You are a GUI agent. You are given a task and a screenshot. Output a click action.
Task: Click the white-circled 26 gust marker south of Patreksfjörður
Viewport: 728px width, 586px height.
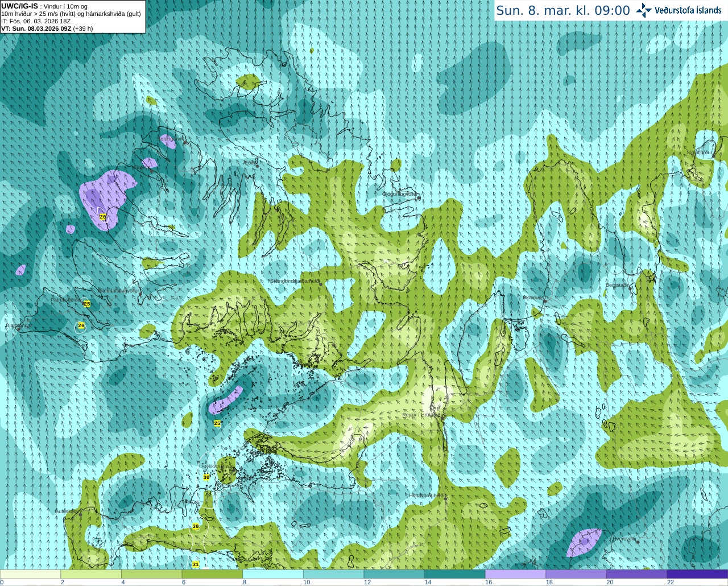(81, 326)
